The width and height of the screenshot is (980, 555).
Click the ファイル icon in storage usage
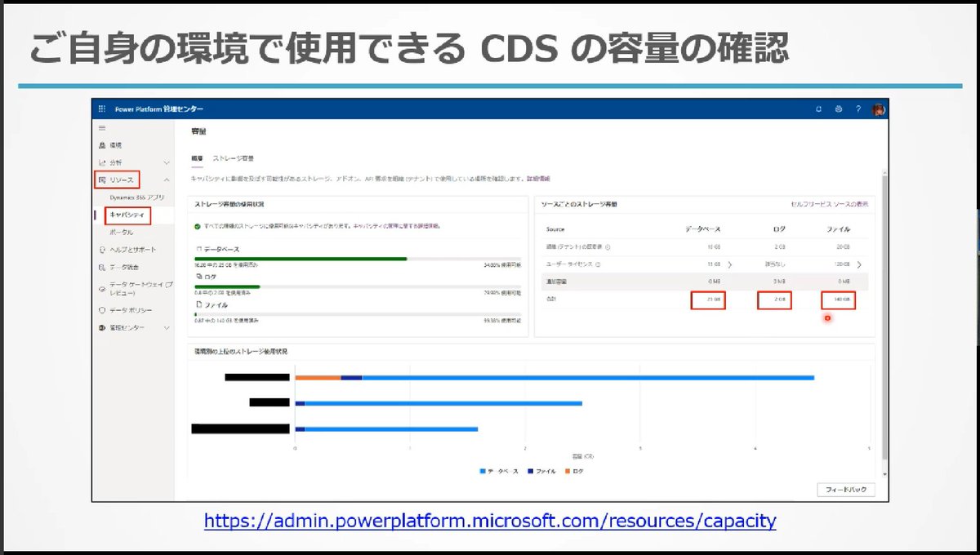pos(198,304)
